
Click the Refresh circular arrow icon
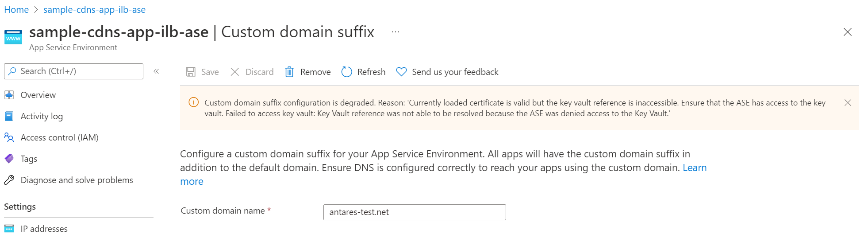pos(347,72)
